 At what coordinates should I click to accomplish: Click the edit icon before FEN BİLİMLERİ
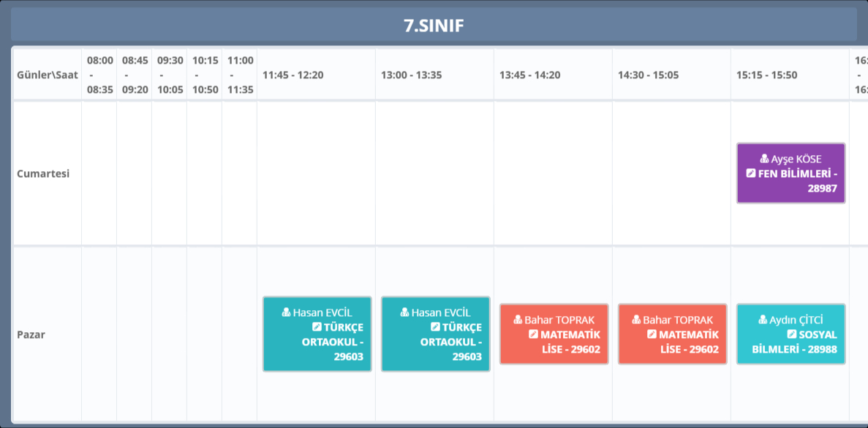(x=751, y=173)
